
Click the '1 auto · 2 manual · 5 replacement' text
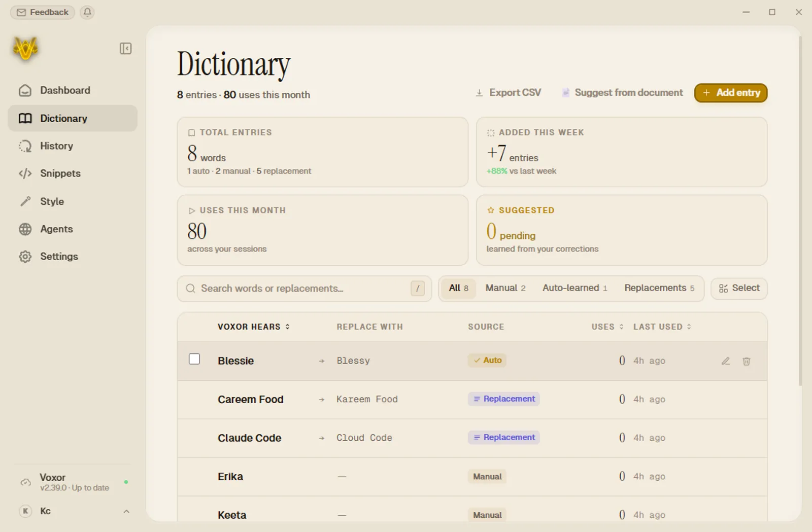coord(249,171)
